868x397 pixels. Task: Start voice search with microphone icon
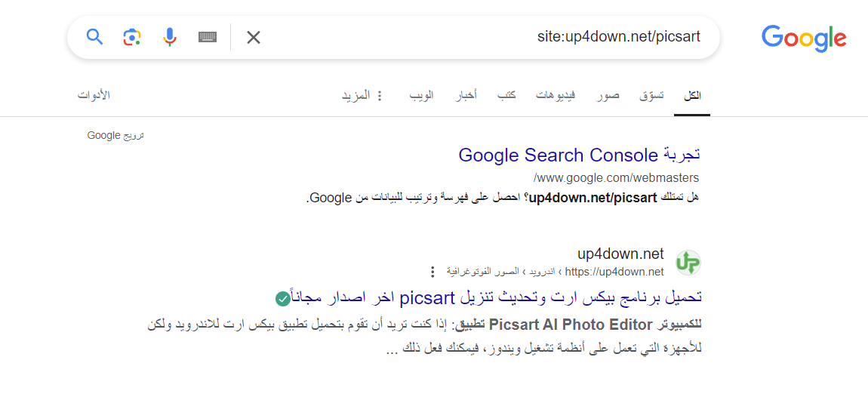pyautogui.click(x=170, y=37)
